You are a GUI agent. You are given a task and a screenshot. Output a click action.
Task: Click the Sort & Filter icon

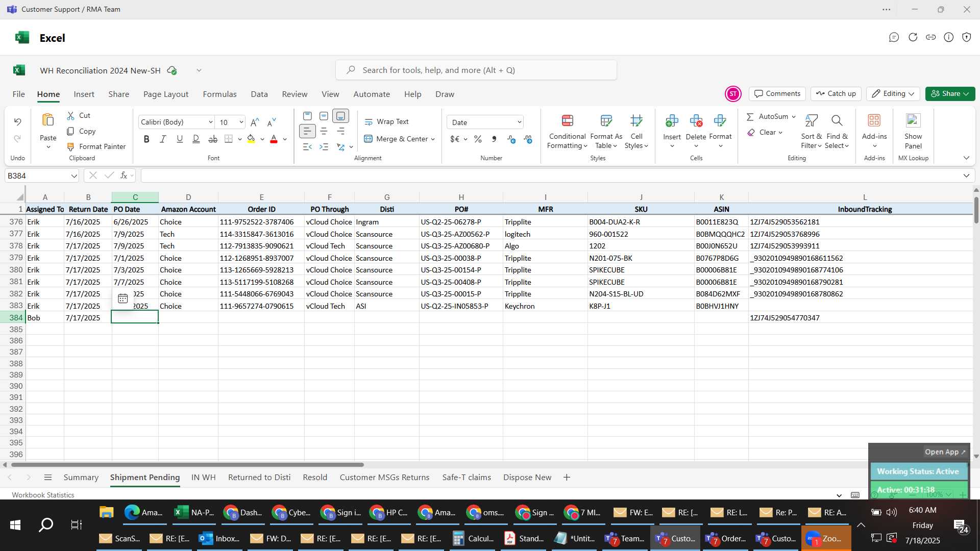coord(811,120)
